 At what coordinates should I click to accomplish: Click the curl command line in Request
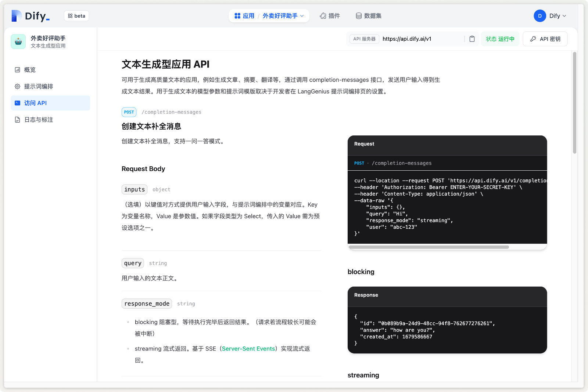[451, 181]
